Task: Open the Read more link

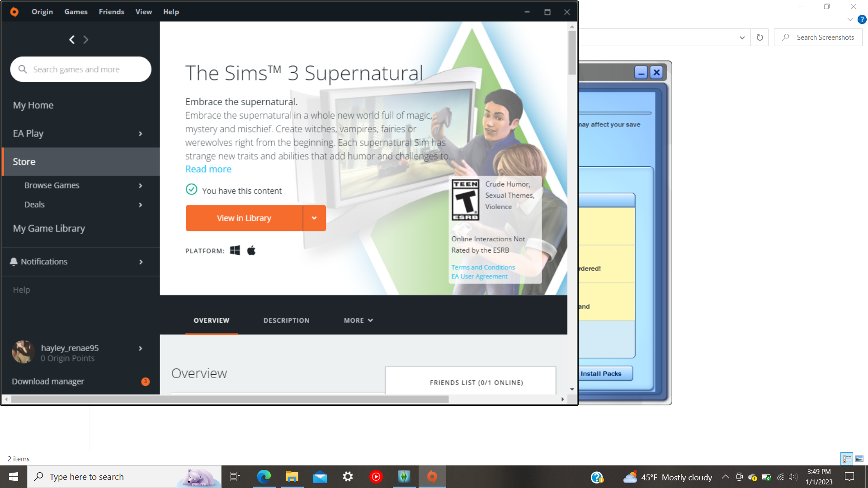Action: (208, 169)
